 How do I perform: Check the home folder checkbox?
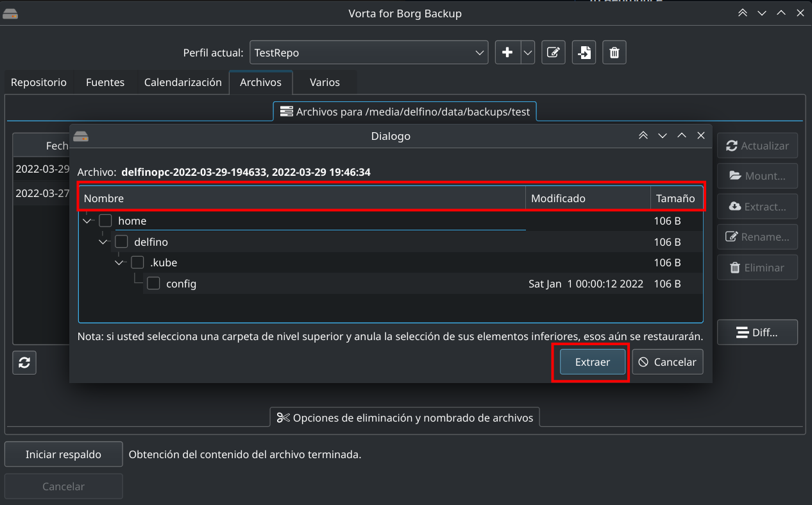pyautogui.click(x=105, y=221)
